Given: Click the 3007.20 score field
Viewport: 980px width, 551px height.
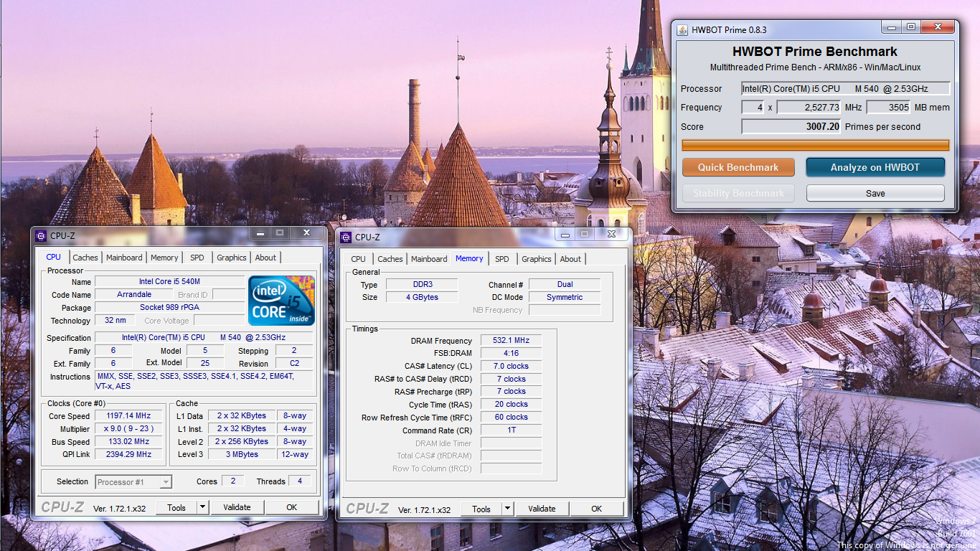Looking at the screenshot, I should [791, 126].
